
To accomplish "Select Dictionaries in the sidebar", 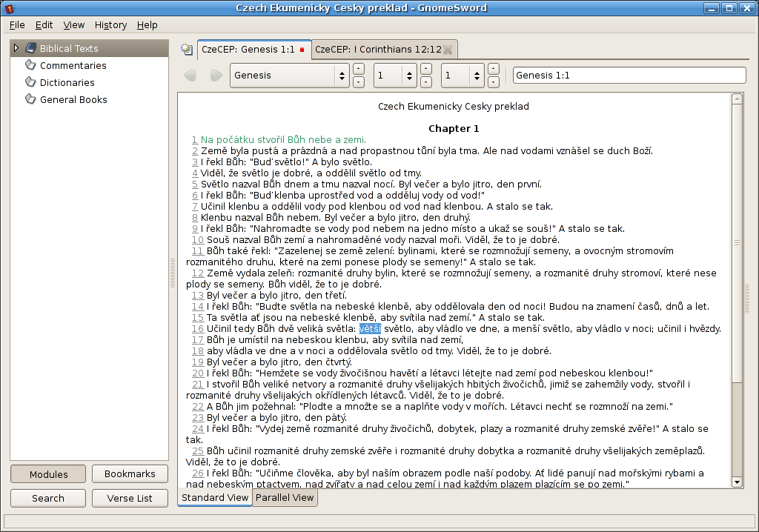I will (67, 82).
